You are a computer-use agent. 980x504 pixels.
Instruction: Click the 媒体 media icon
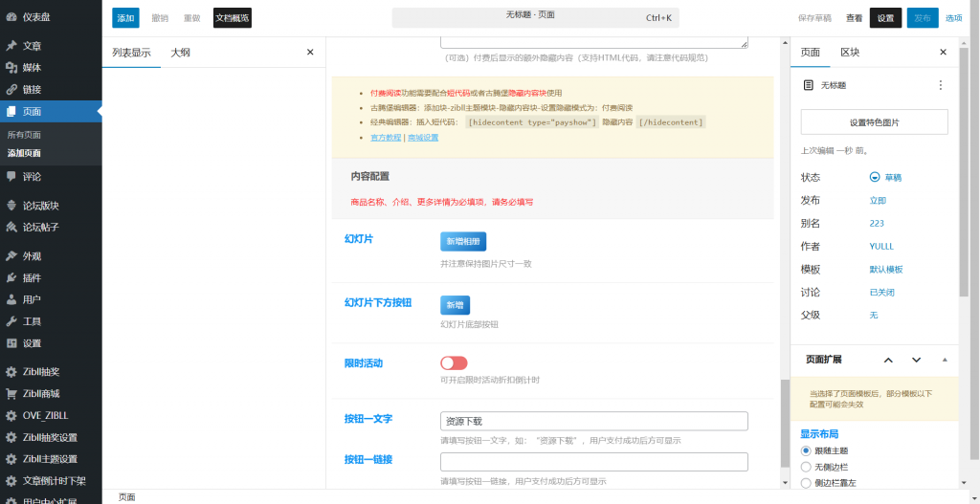[x=11, y=68]
